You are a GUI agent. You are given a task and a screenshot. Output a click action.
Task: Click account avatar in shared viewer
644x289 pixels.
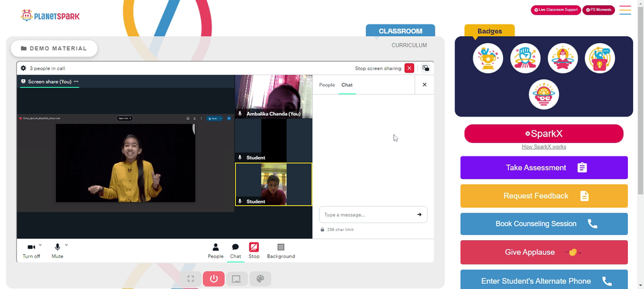click(x=229, y=118)
